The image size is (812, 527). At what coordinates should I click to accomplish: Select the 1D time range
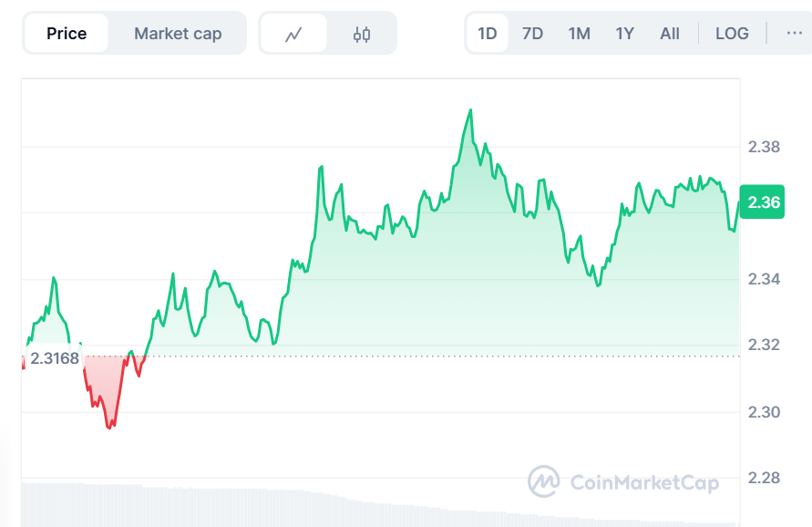(488, 34)
